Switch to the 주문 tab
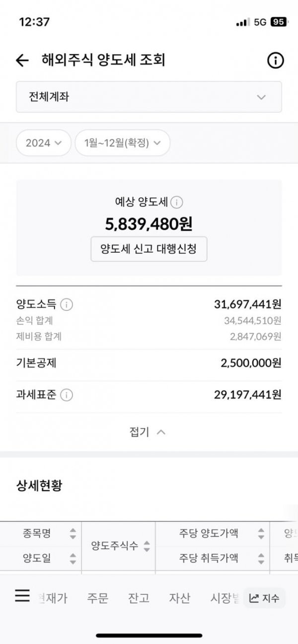Image resolution: width=298 pixels, height=644 pixels. [x=98, y=598]
